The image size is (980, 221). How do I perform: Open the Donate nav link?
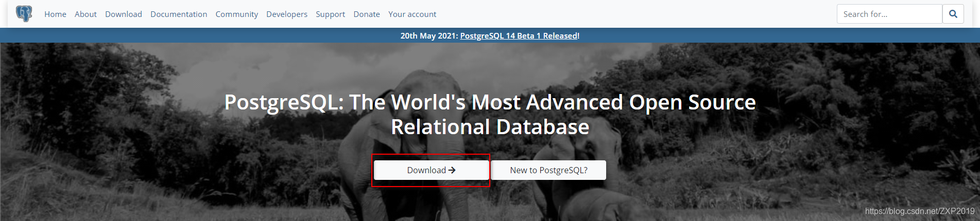367,14
